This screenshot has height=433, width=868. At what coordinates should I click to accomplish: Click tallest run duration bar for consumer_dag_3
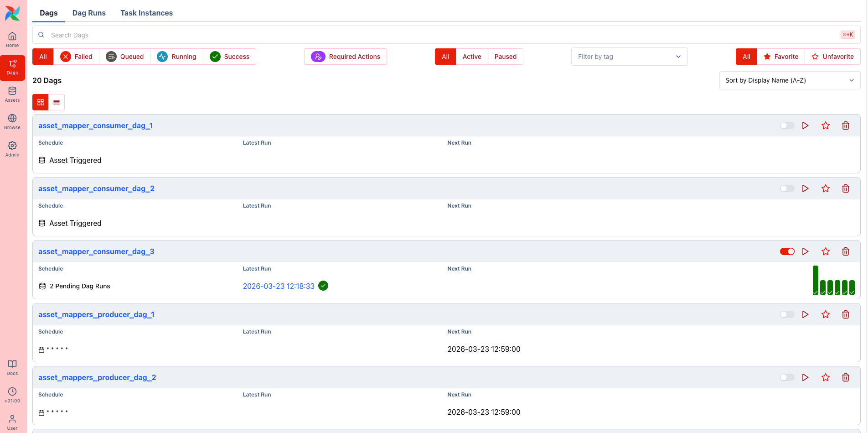point(815,280)
